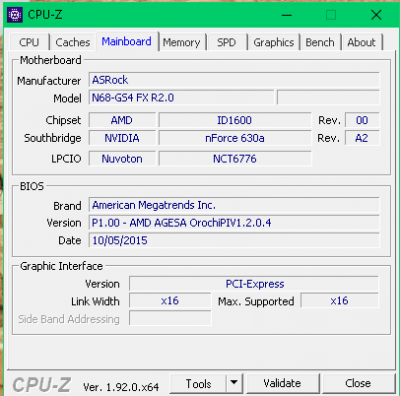This screenshot has width=400, height=396.
Task: Open the Caches tab
Action: 73,42
